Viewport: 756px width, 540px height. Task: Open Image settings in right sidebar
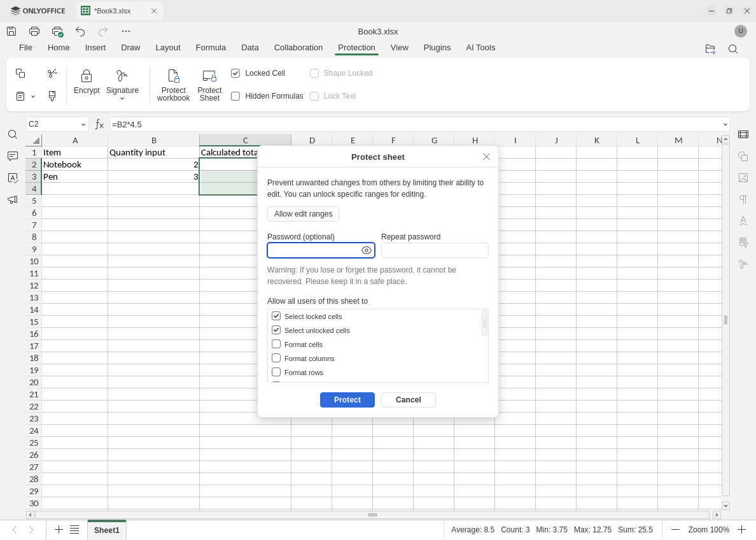pos(743,178)
